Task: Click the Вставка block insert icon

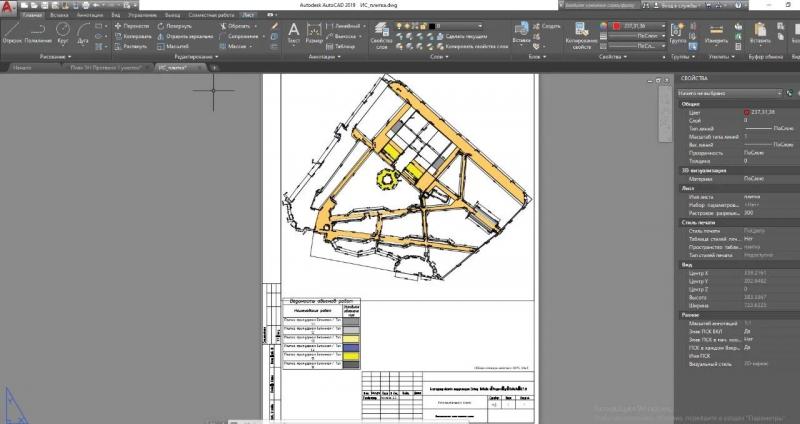Action: [521, 34]
